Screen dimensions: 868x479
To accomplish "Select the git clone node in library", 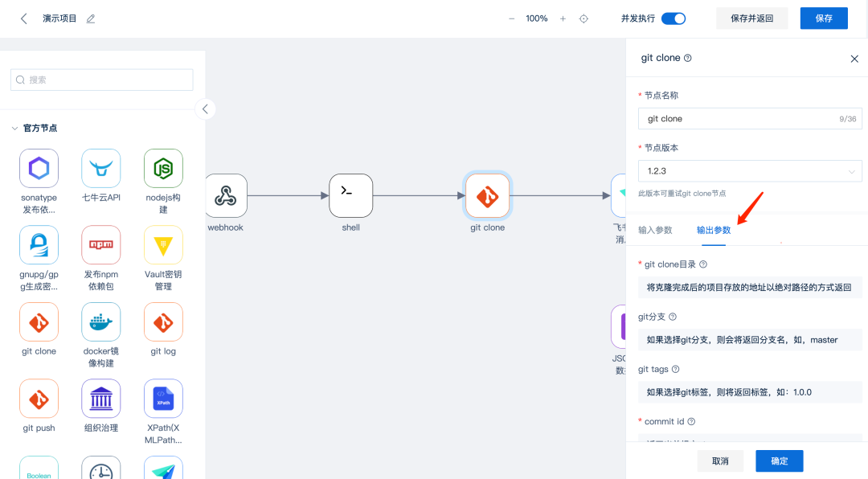I will click(39, 321).
